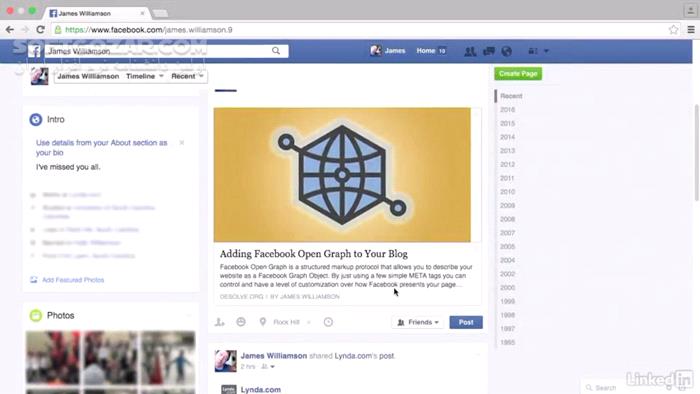Click Add Featured Photos link
The image size is (700, 394).
[73, 280]
